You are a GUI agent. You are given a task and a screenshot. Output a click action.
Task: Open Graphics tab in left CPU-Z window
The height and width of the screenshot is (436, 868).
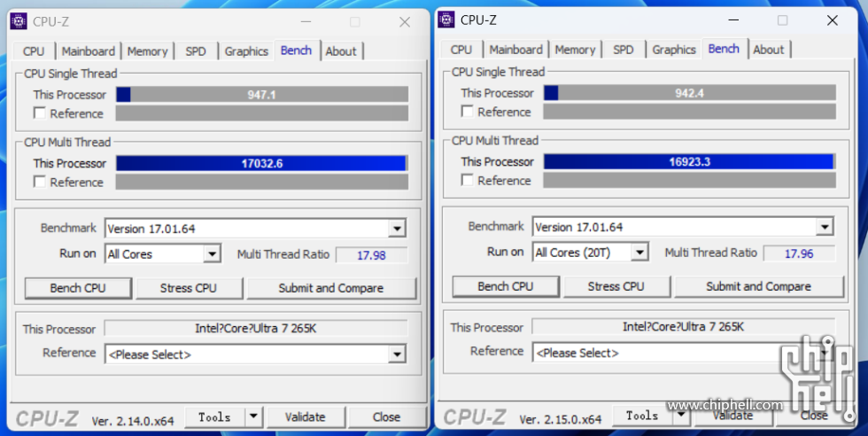246,51
